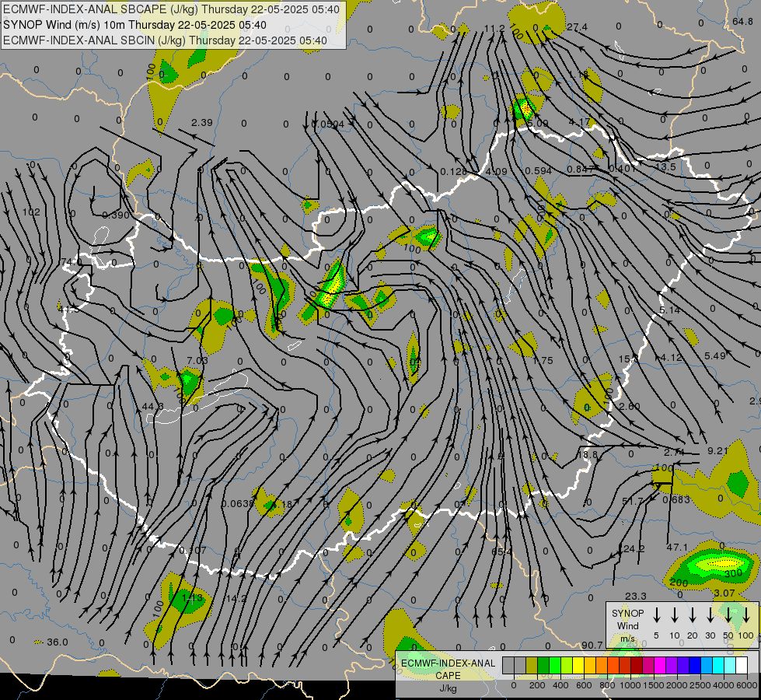761x700 pixels.
Task: Pick the yellow swatch in CAPE colorbar
Action: [578, 666]
